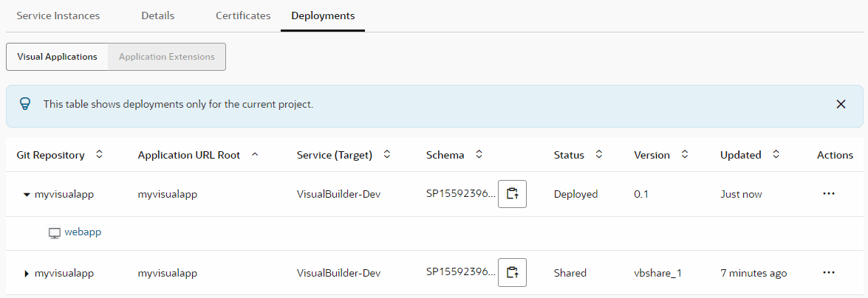Switch to the Certificates tab
Screen dimensions: 868x298
tap(243, 15)
